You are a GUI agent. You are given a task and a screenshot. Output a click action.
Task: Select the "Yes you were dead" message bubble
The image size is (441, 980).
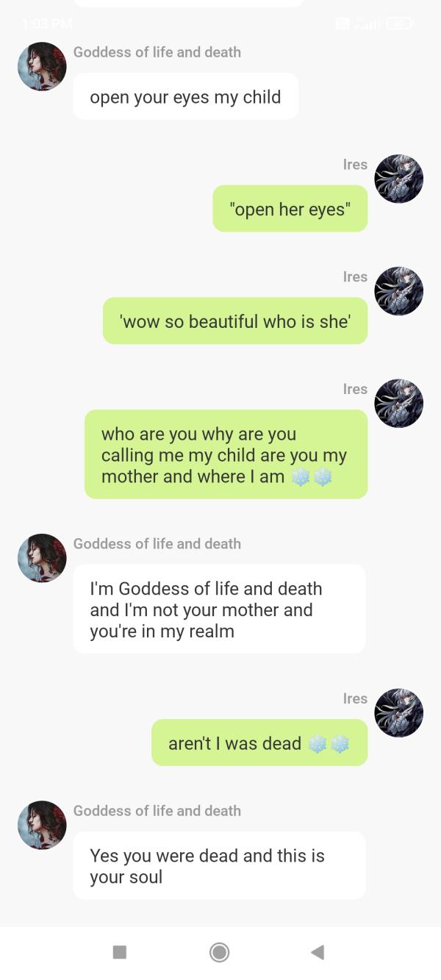click(219, 865)
